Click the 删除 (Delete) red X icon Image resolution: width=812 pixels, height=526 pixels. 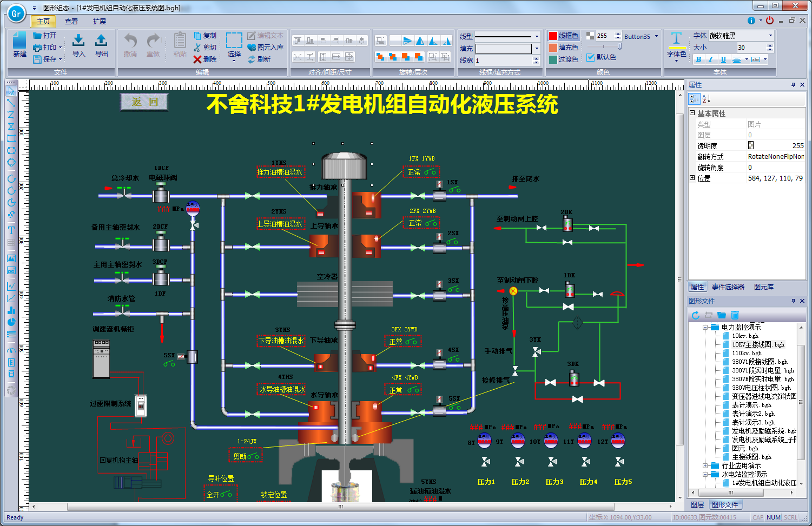pos(197,59)
